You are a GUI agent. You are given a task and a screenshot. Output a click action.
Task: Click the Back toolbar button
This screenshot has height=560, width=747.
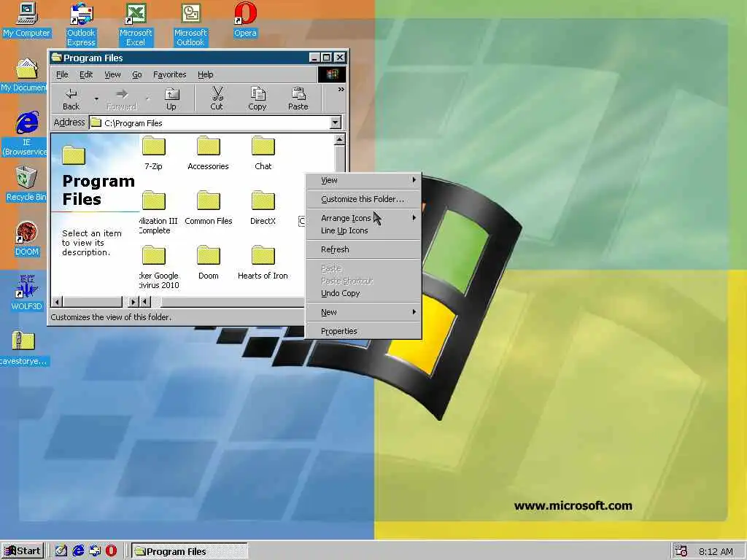pos(71,99)
